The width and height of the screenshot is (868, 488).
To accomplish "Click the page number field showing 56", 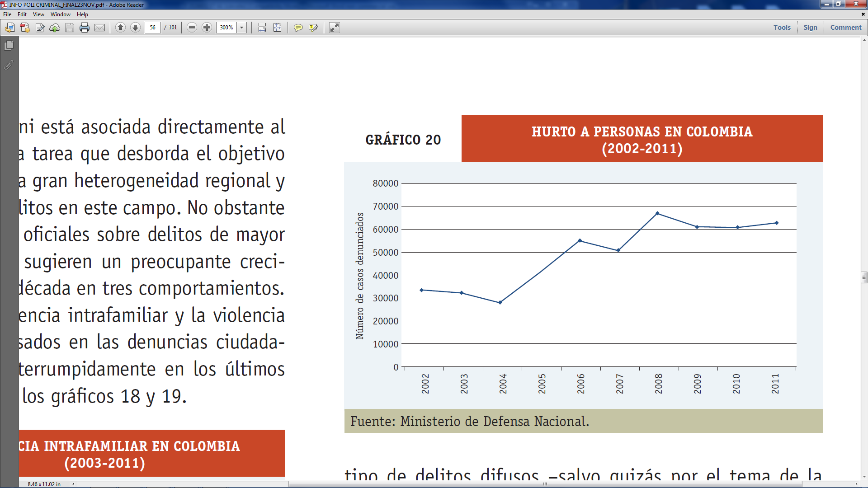I will tap(153, 28).
